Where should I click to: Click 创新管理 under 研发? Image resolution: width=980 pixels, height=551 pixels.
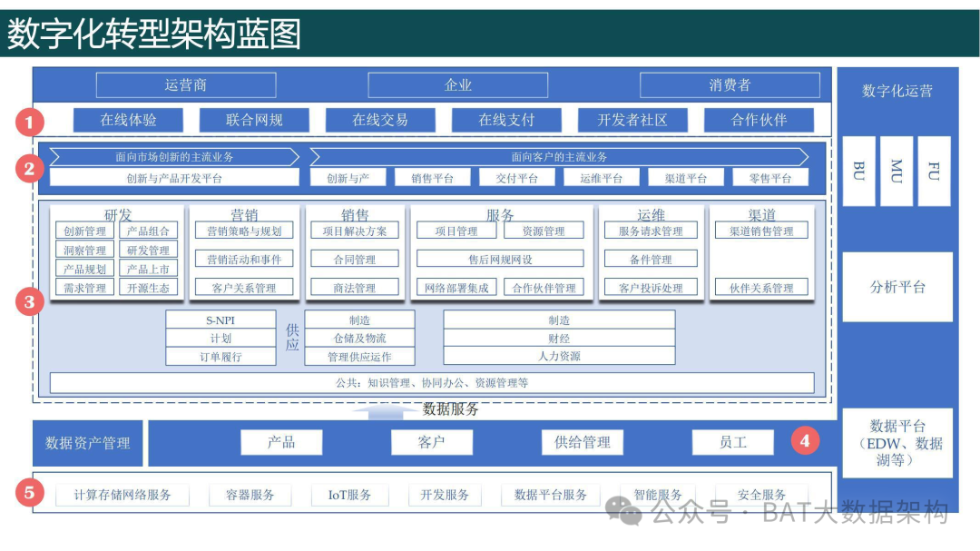pyautogui.click(x=85, y=231)
